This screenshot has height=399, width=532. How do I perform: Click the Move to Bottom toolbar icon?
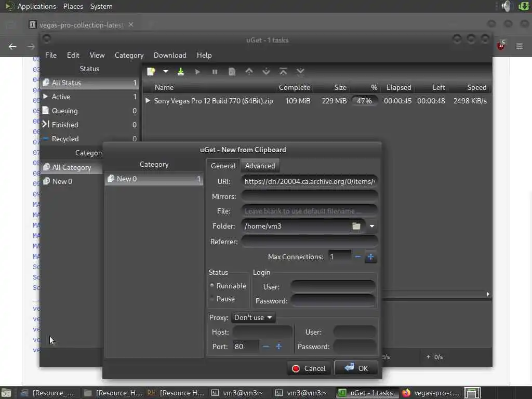[300, 72]
